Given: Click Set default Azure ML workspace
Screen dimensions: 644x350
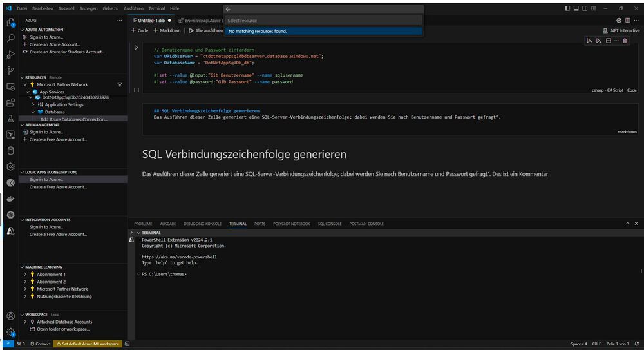Looking at the screenshot, I should (88, 344).
